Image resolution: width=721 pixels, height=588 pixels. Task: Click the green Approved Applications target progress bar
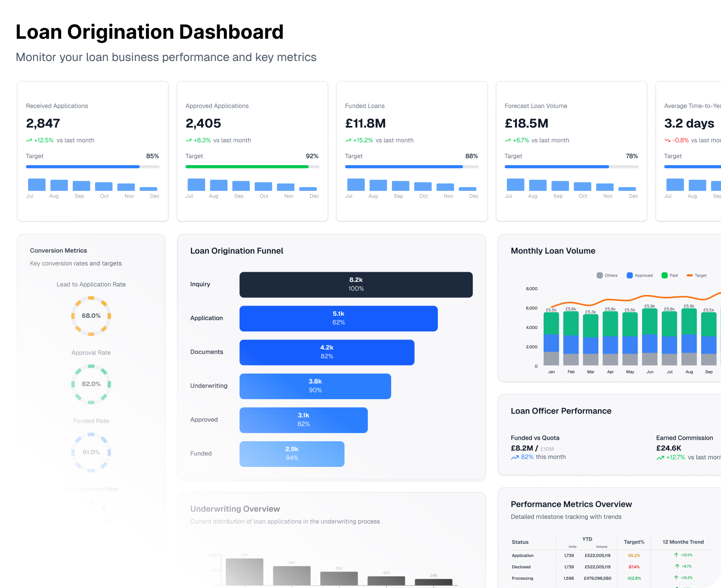247,167
